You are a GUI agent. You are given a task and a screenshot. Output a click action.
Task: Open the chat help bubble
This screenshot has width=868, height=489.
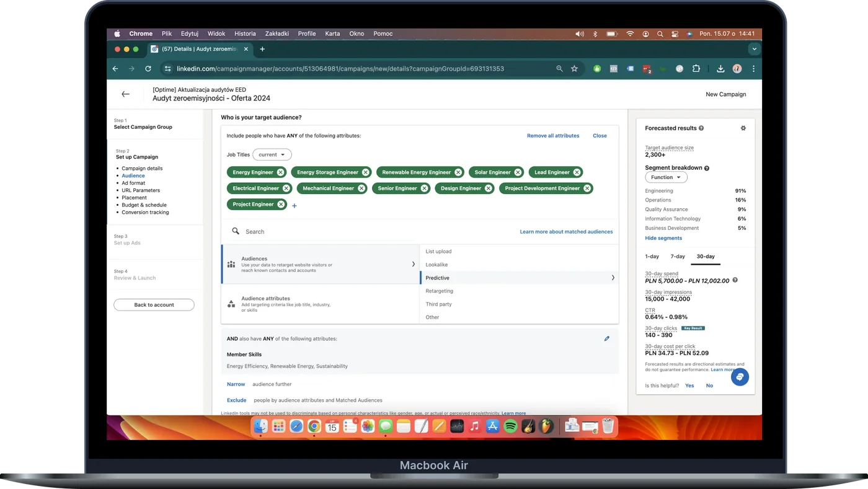tap(740, 376)
